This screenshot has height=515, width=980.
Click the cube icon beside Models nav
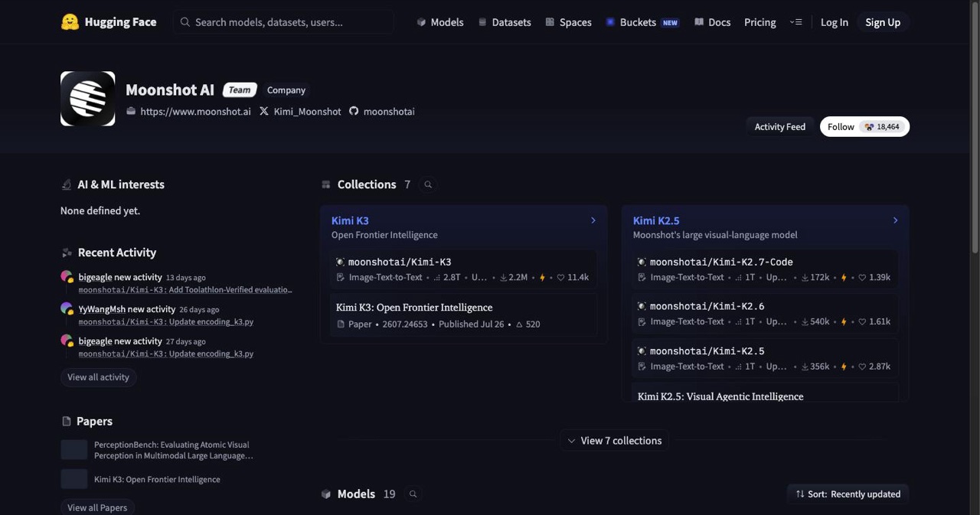[x=421, y=22]
